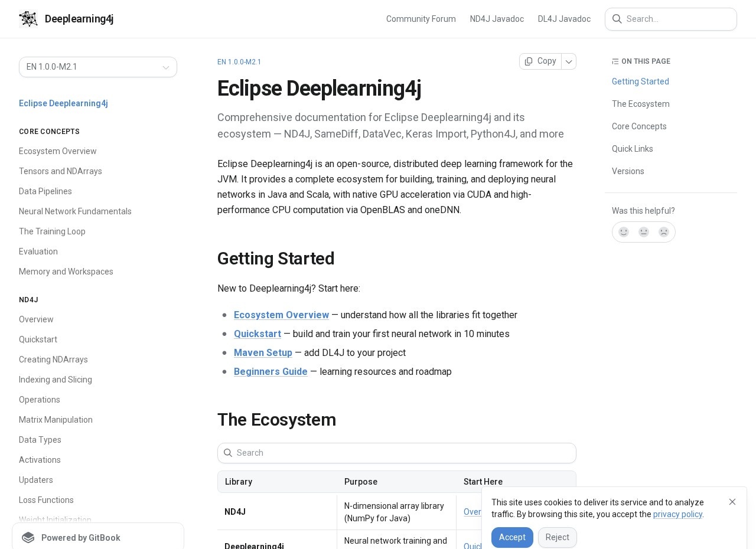The height and width of the screenshot is (549, 756).
Task: Open the Community Forum link
Action: tap(421, 19)
